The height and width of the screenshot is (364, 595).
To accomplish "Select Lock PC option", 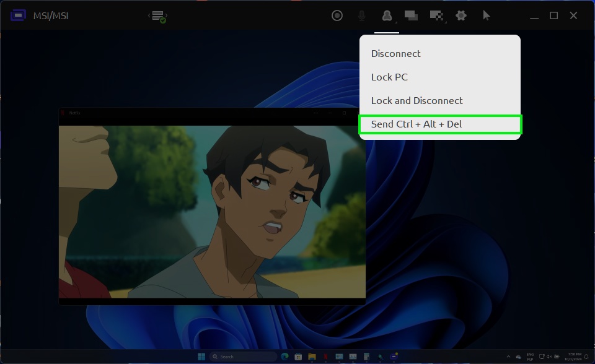I will (389, 77).
